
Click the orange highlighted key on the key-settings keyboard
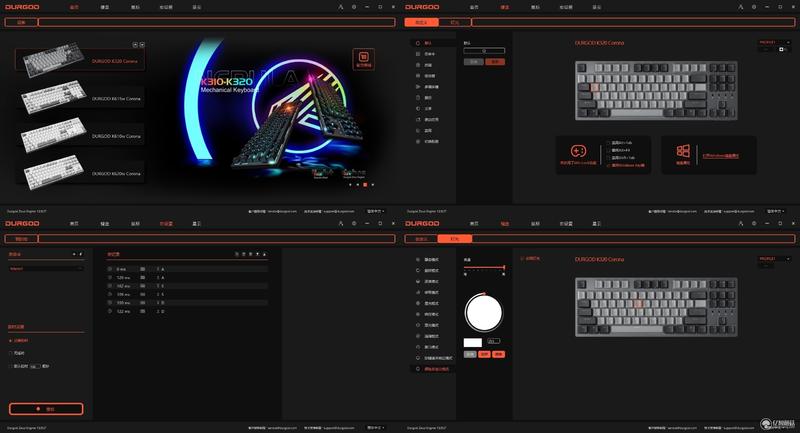click(x=595, y=87)
